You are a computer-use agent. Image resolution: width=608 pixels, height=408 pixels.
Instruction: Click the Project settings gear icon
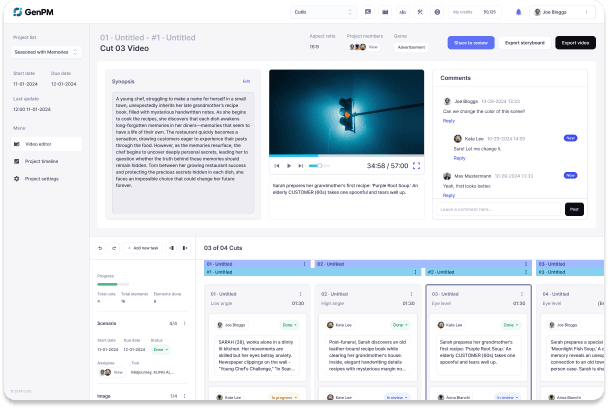(x=17, y=179)
